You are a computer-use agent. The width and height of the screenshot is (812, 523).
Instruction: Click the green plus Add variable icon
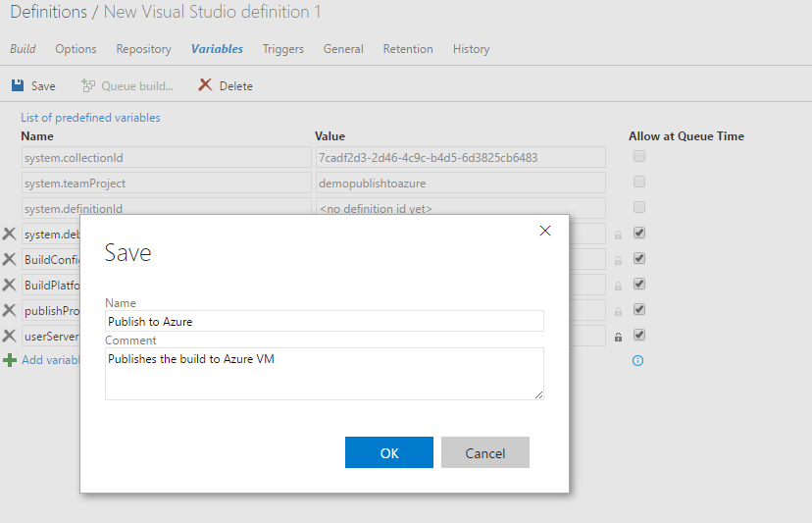[10, 360]
